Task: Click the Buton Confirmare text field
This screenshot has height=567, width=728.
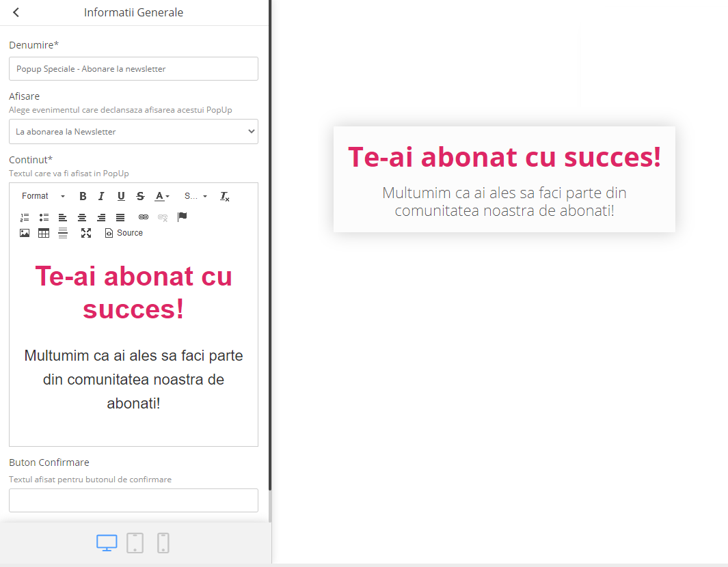Action: point(133,500)
